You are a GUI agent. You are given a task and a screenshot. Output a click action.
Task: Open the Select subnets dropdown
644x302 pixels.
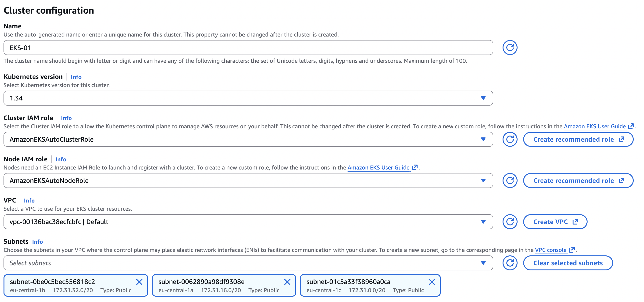tap(248, 263)
